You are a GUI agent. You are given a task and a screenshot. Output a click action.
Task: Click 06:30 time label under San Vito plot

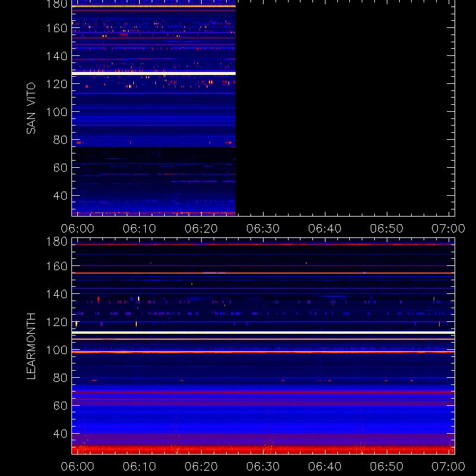[263, 228]
